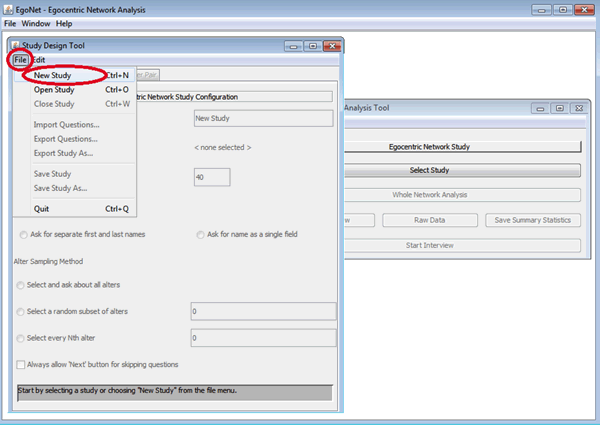Click the every Nth alter value field
Viewport: 600px width, 425px height.
264,338
